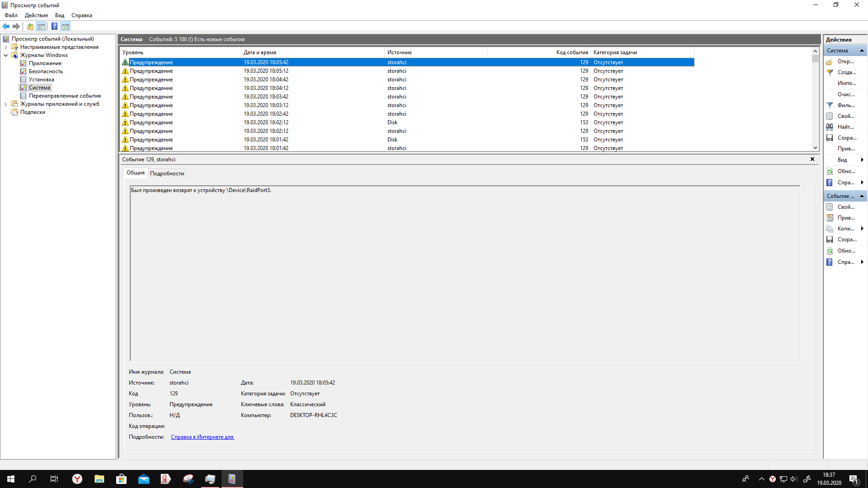This screenshot has height=488, width=868.
Task: Sort by 'Дата и время' column header
Action: [313, 52]
